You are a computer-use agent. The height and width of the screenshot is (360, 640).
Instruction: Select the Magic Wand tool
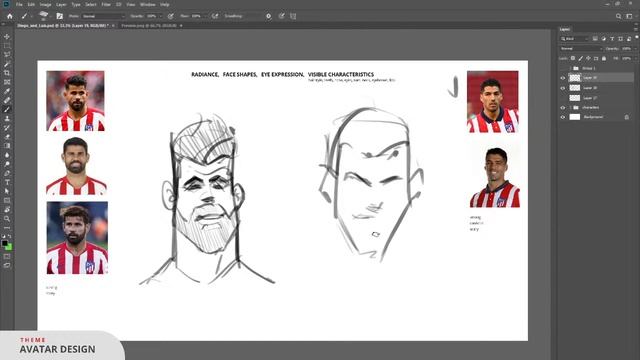[x=7, y=64]
